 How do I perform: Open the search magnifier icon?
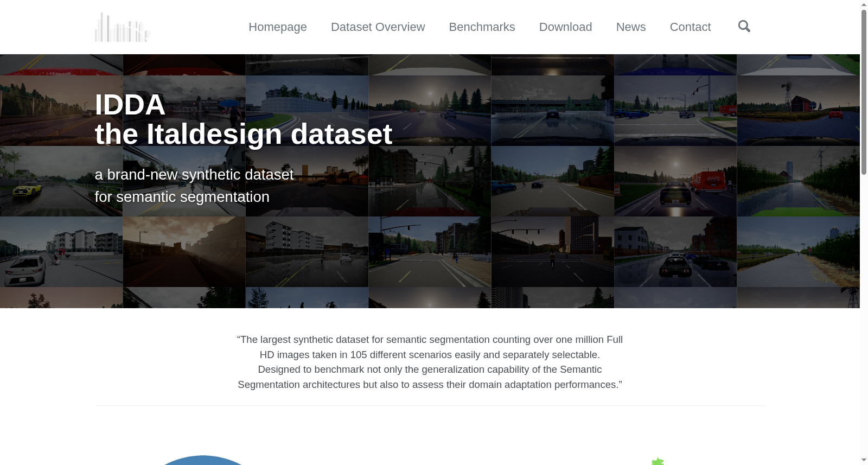(744, 27)
